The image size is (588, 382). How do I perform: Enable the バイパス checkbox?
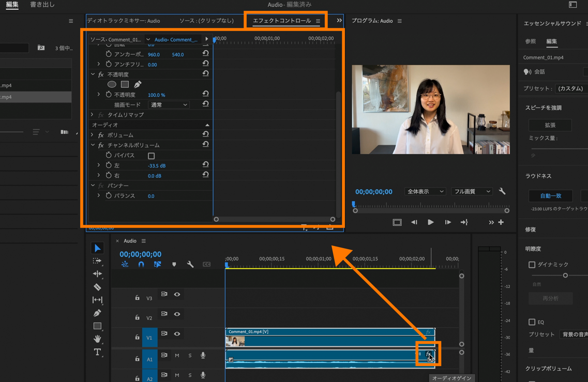pos(151,156)
